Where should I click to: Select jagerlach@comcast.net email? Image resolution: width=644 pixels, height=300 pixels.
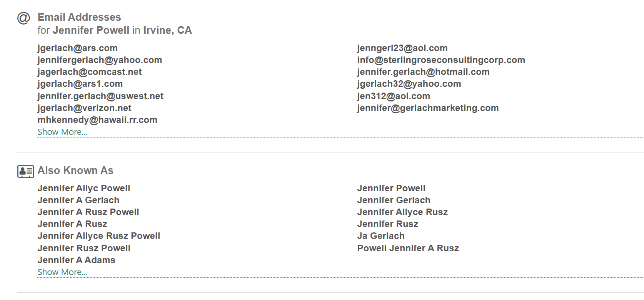tap(90, 72)
